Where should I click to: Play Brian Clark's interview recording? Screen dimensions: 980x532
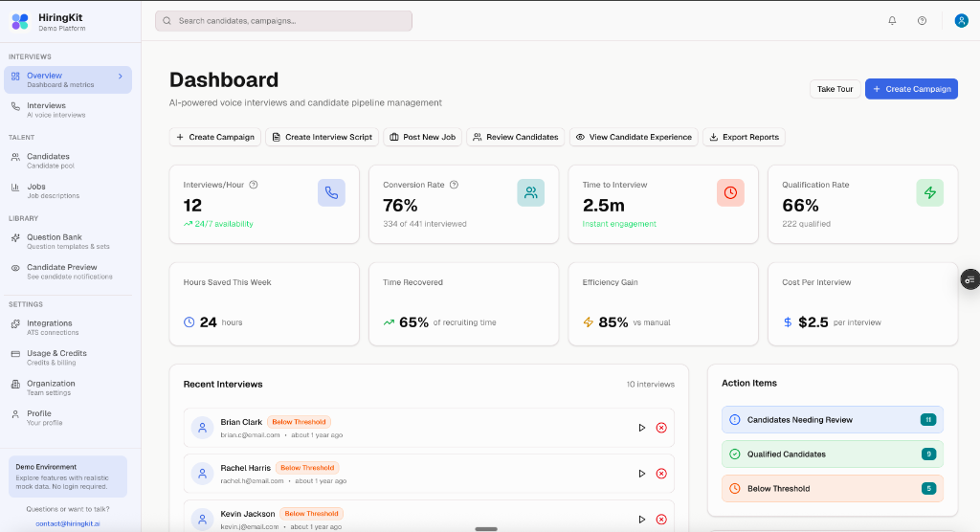(x=641, y=428)
